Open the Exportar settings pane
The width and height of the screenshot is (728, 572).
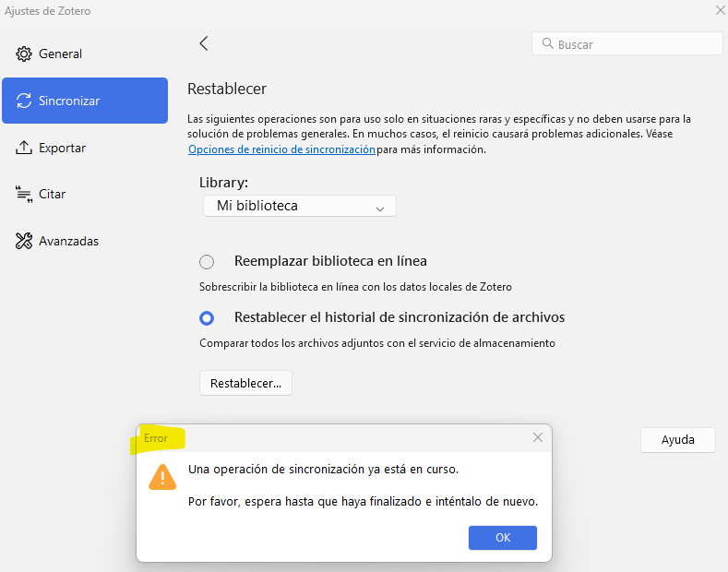tap(85, 148)
